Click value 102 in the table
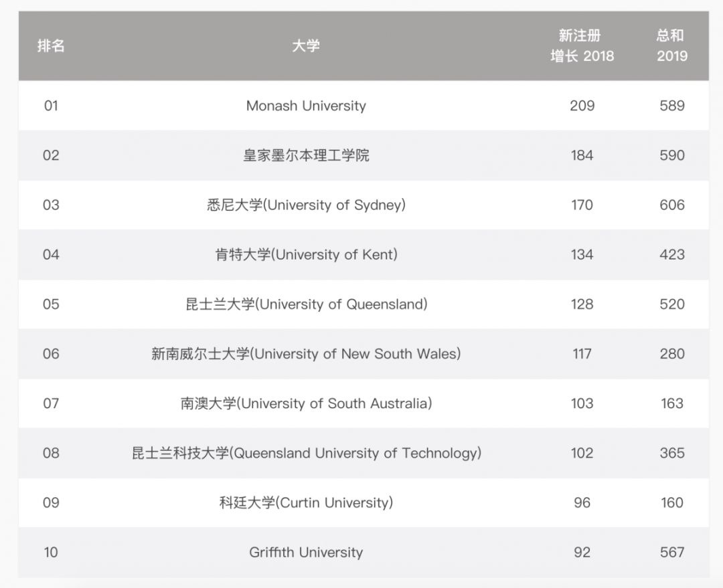This screenshot has width=723, height=588. tap(582, 453)
